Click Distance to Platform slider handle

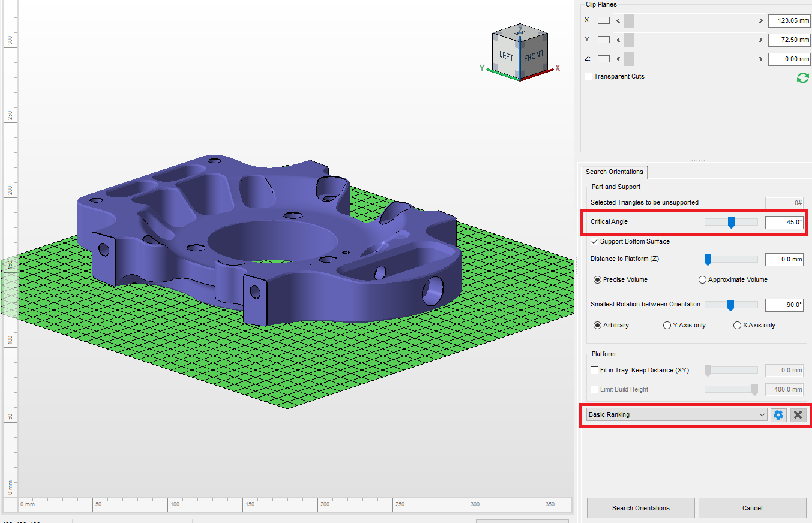pyautogui.click(x=708, y=260)
